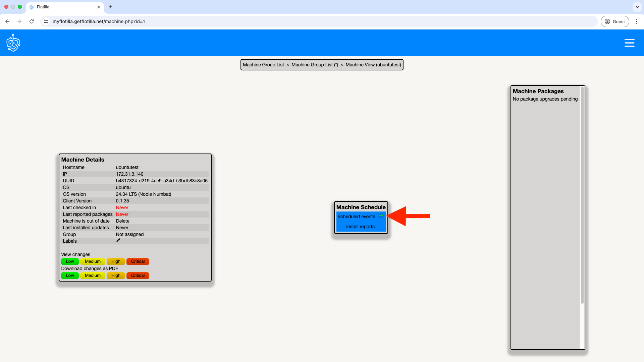Edit labels using the pencil icon
This screenshot has height=362, width=644.
(118, 241)
